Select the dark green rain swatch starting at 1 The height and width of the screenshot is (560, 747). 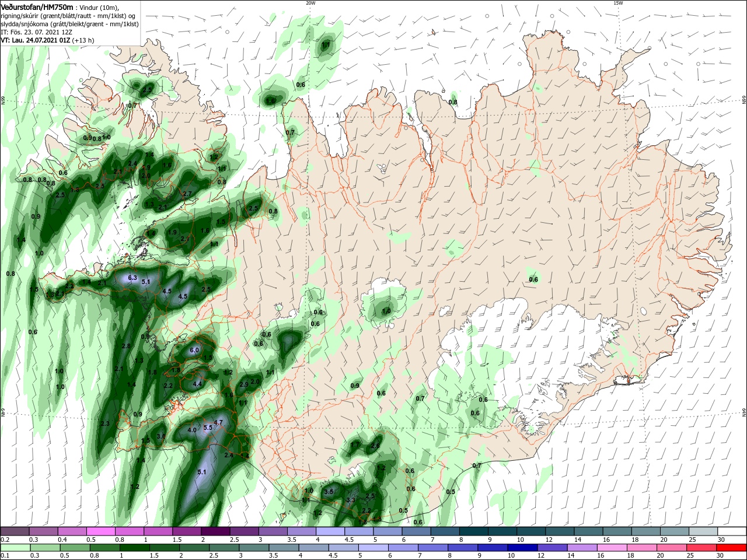click(x=134, y=548)
